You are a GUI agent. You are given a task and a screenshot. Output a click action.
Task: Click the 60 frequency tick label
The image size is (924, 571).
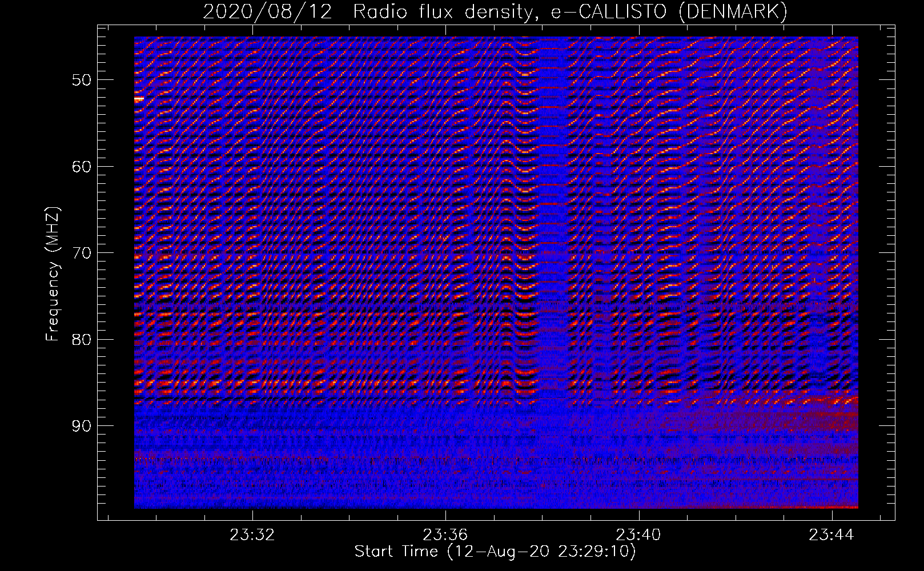click(81, 167)
